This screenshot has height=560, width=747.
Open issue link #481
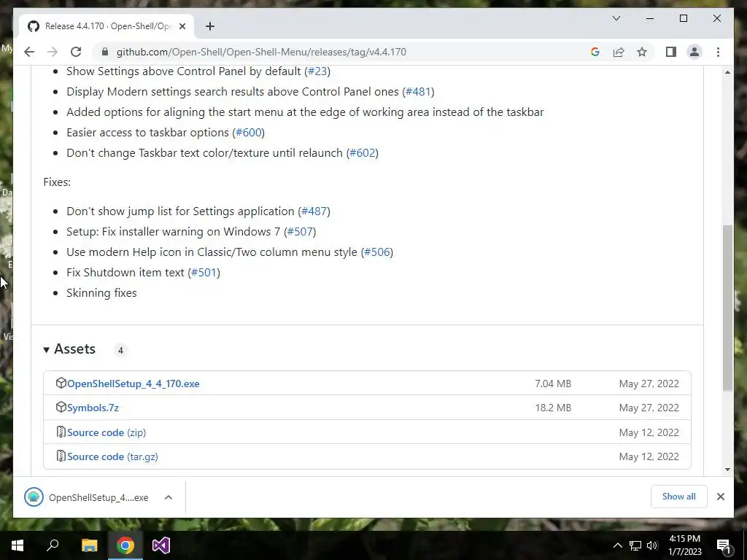tap(418, 91)
